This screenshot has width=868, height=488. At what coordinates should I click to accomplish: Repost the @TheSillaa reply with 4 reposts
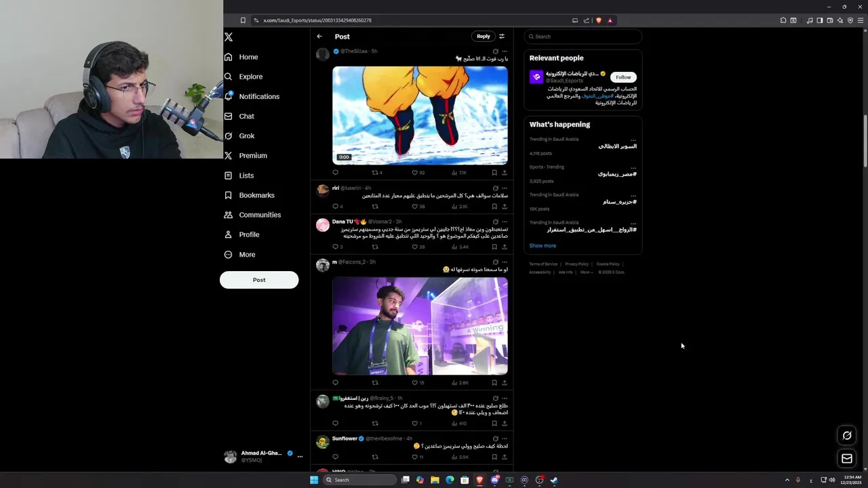pos(377,173)
